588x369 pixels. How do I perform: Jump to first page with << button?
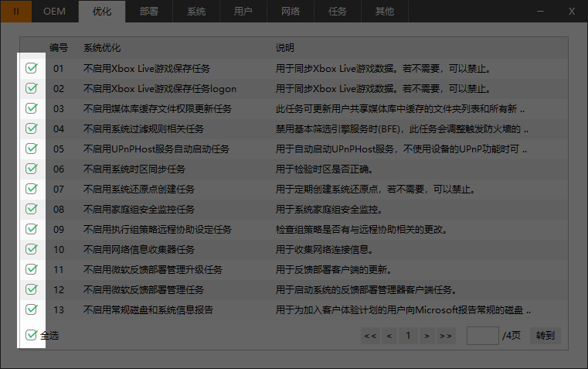pos(369,336)
